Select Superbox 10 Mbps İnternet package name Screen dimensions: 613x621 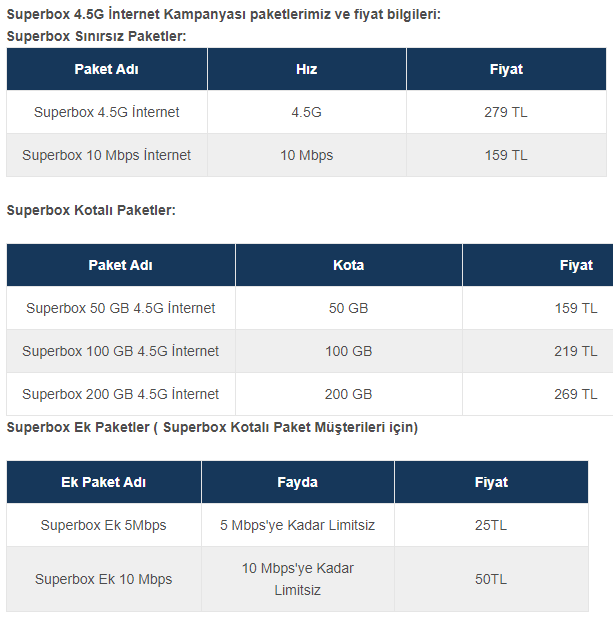107,155
